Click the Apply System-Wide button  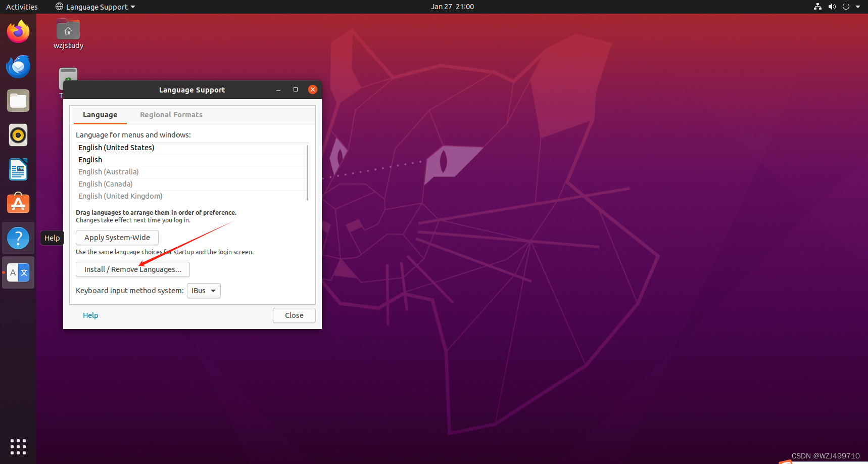[x=117, y=238]
